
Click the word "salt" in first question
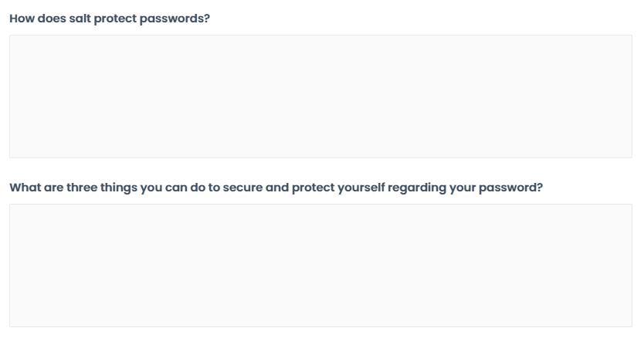(81, 19)
